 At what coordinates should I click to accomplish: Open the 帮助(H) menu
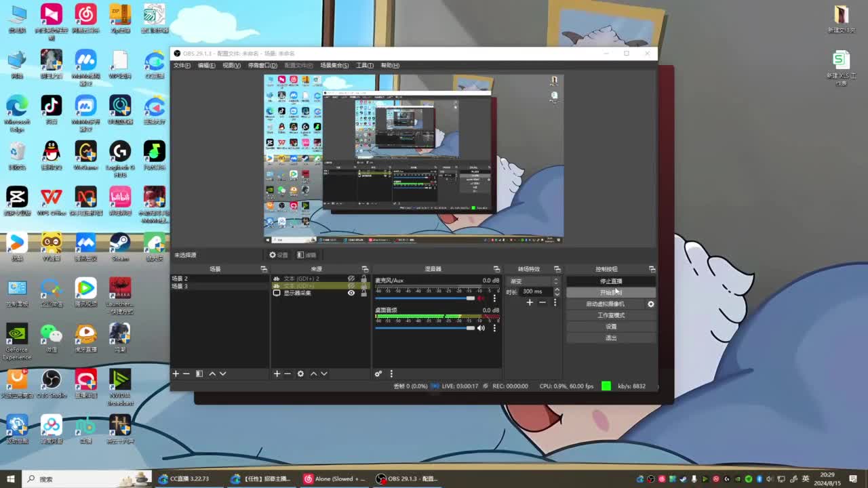390,66
